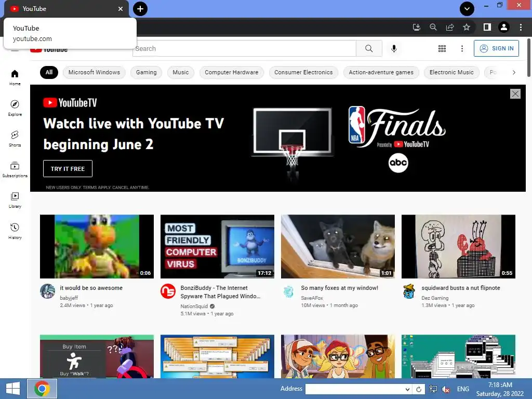Click the browser share page icon
This screenshot has height=399, width=532.
pyautogui.click(x=450, y=27)
